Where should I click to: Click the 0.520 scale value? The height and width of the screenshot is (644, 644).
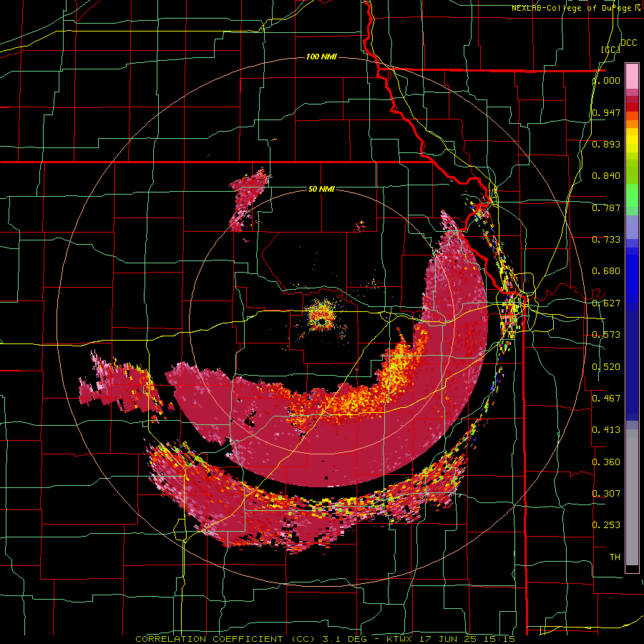(x=606, y=367)
